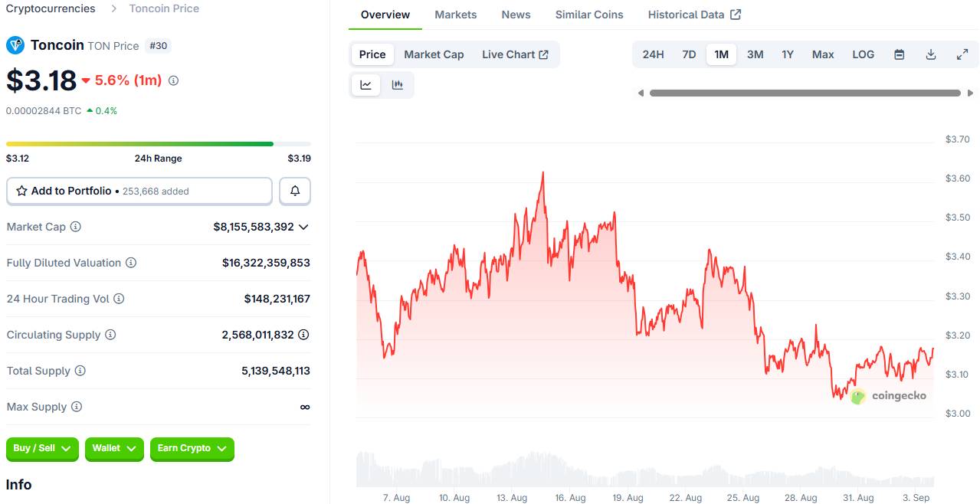Click left arrow of chart range scrollbar

pos(641,93)
